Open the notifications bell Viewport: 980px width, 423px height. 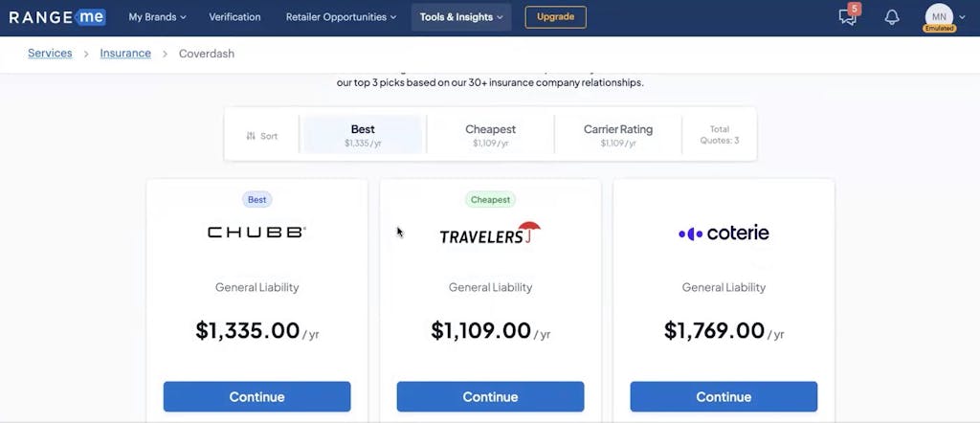coord(892,17)
